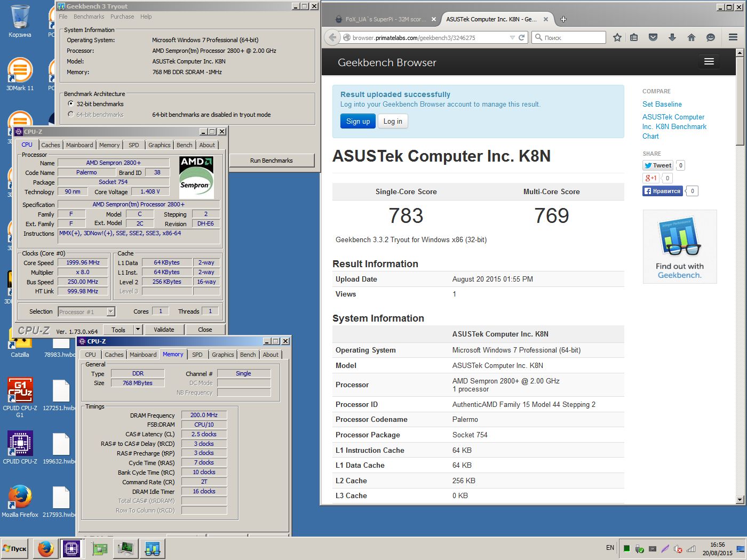Viewport: 747px width, 560px height.
Task: Open Firefox hamburger menu
Action: pyautogui.click(x=733, y=37)
